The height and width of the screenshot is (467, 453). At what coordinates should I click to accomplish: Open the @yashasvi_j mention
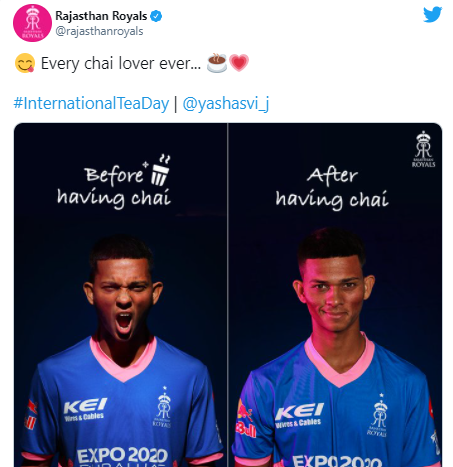(226, 104)
